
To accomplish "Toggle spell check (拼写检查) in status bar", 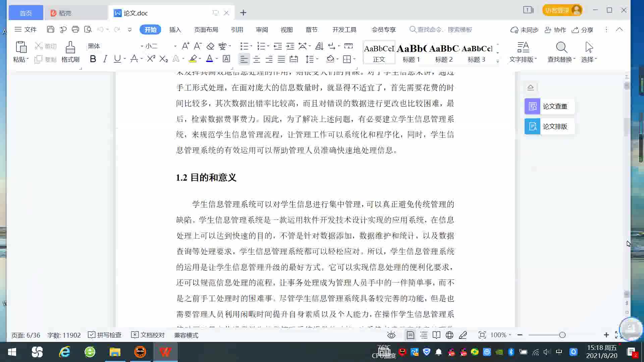I will coord(105,335).
